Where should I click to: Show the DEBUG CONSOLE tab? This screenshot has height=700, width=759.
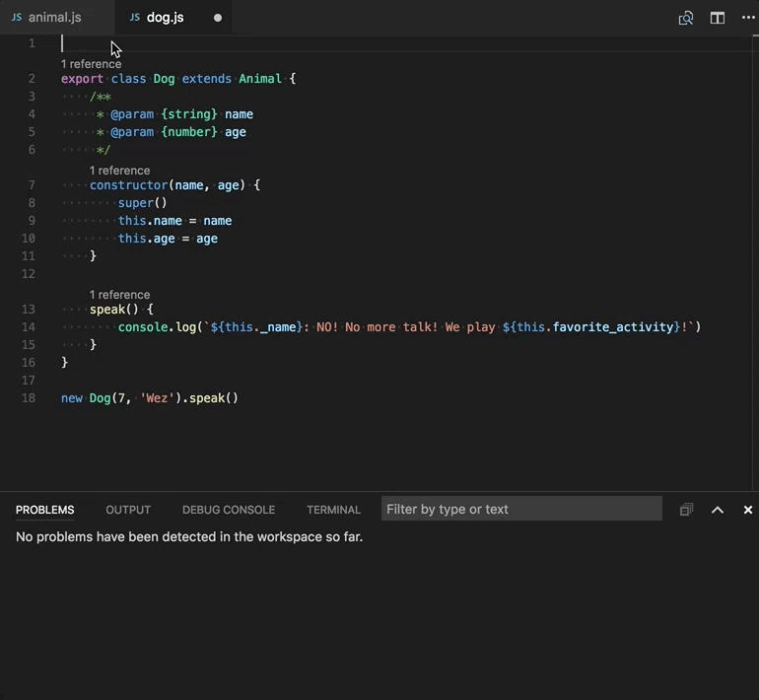click(228, 510)
